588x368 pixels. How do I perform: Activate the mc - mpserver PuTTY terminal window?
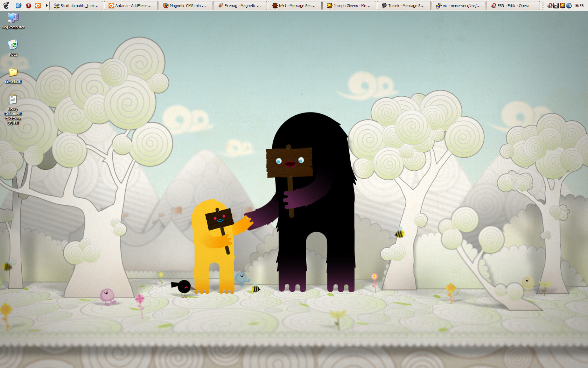pyautogui.click(x=458, y=6)
